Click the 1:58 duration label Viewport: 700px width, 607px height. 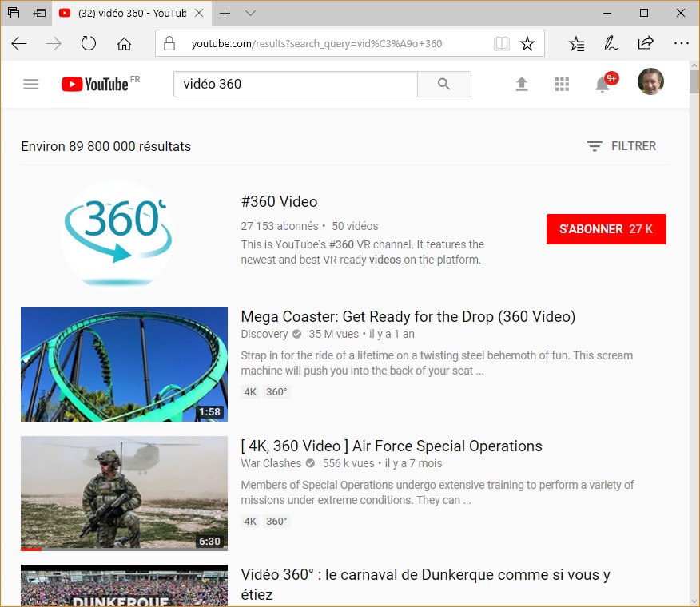click(x=210, y=411)
